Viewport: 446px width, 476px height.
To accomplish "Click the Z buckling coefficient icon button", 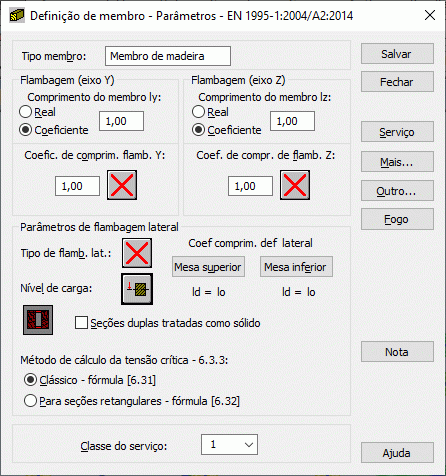I will click(x=295, y=185).
